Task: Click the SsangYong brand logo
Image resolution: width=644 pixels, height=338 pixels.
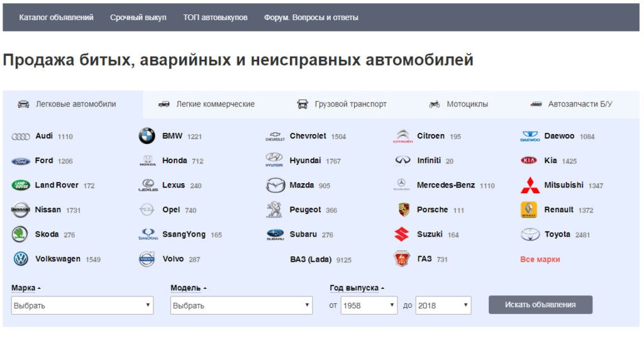Action: [148, 234]
